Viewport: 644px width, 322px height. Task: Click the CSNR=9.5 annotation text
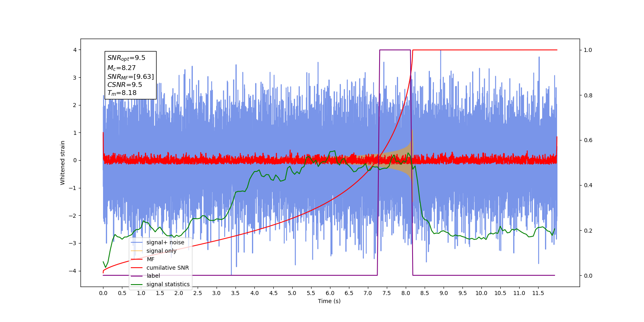pos(125,85)
